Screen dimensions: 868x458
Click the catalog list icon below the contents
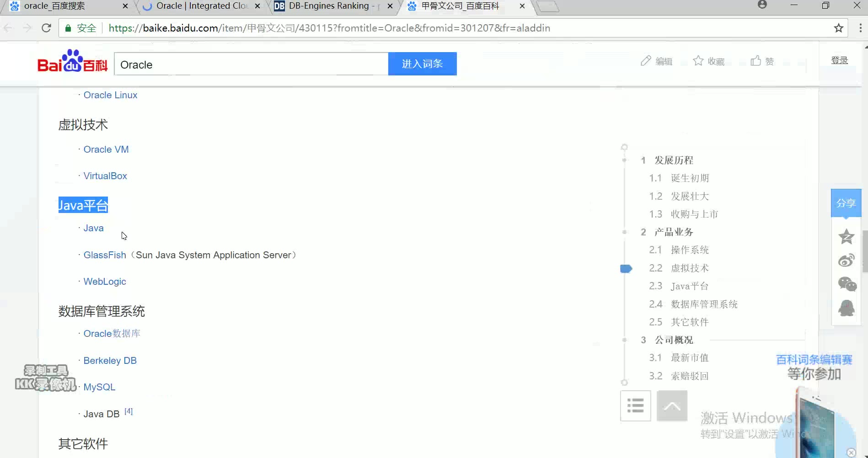click(635, 405)
